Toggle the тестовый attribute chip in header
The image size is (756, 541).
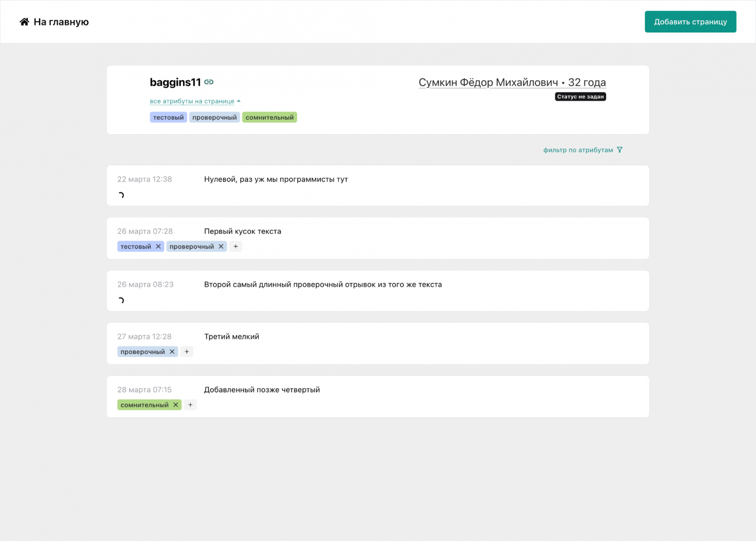point(168,117)
